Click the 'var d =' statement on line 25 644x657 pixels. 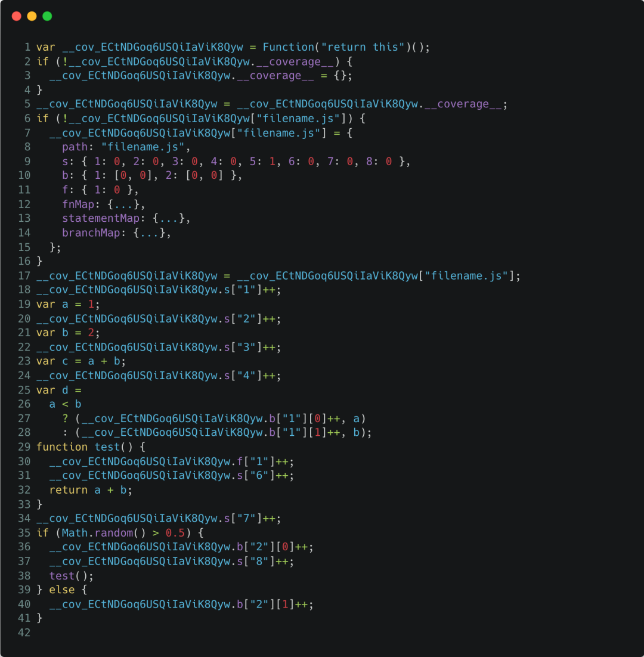(58, 390)
